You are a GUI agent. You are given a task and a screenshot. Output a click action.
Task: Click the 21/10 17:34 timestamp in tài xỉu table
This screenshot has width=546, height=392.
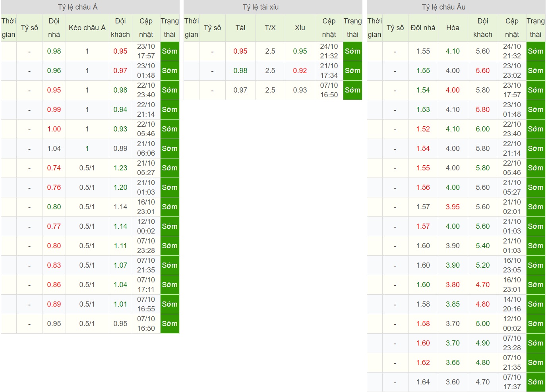tap(329, 71)
